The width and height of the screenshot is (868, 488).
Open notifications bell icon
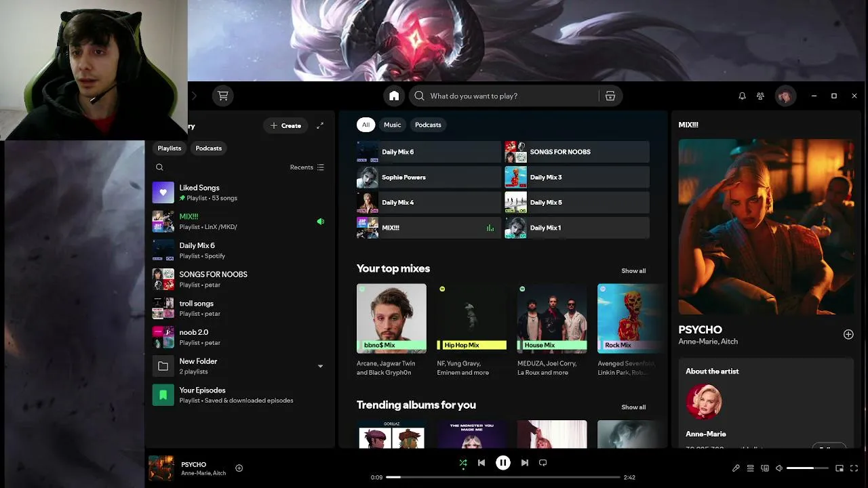pos(742,96)
